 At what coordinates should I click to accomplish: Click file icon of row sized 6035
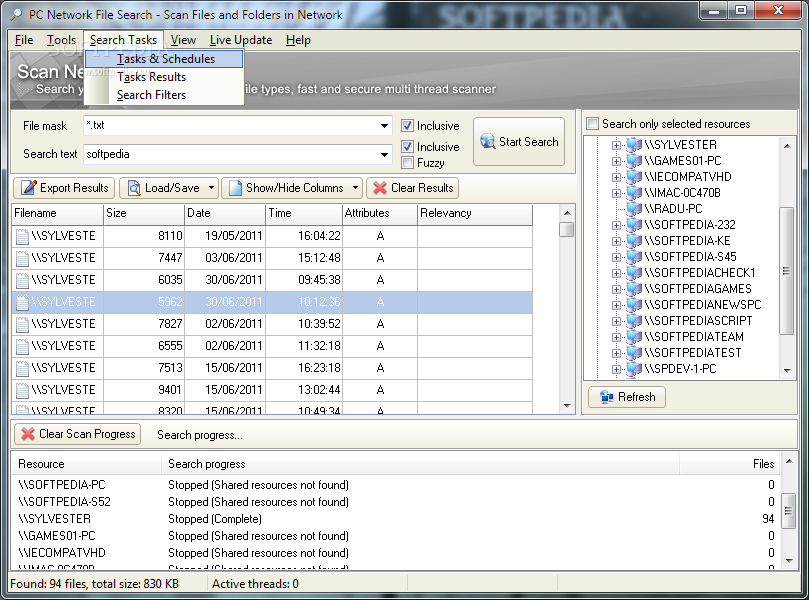point(22,280)
